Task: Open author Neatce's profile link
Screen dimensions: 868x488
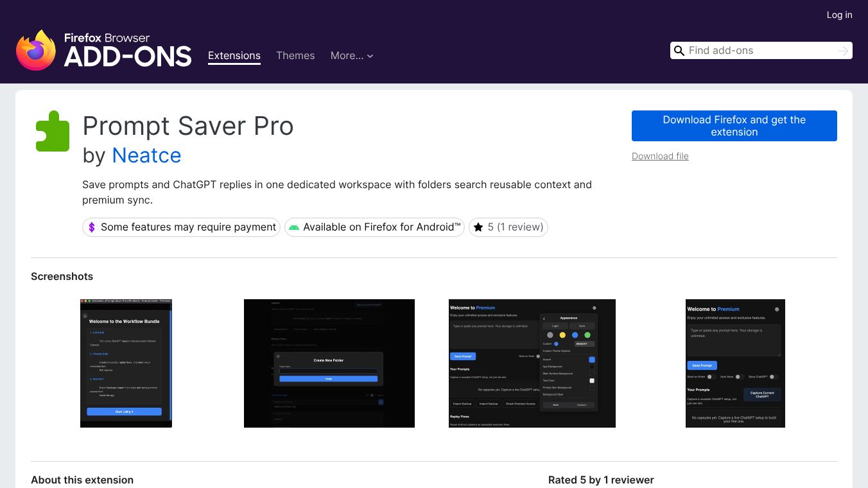Action: (x=146, y=155)
